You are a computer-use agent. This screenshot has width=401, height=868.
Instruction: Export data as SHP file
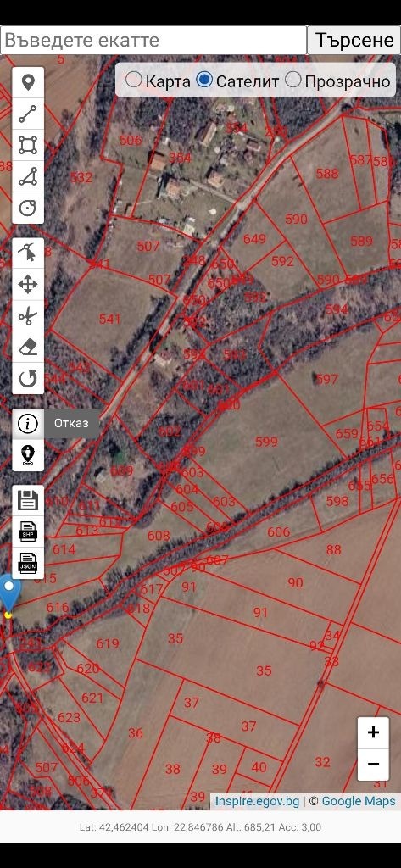click(x=28, y=531)
